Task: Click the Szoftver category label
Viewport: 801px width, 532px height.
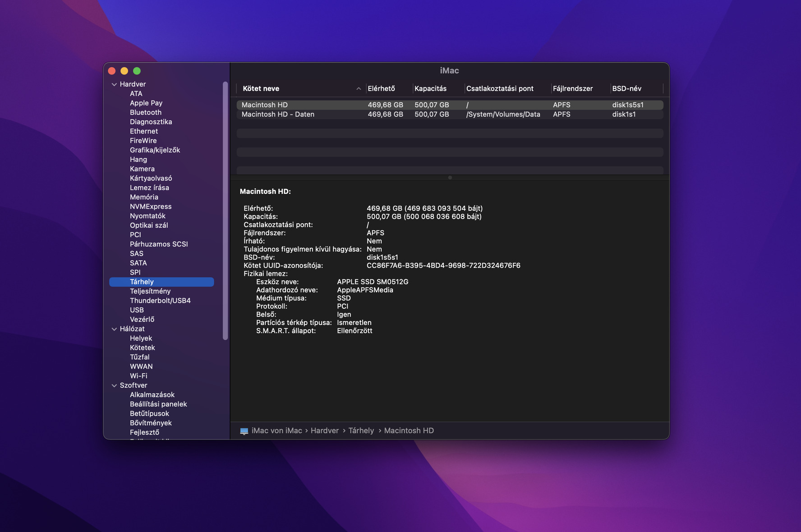Action: pyautogui.click(x=133, y=385)
